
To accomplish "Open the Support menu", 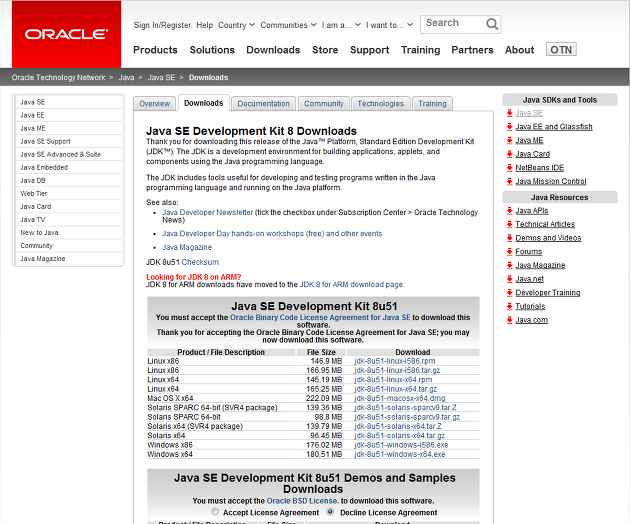I will [370, 50].
